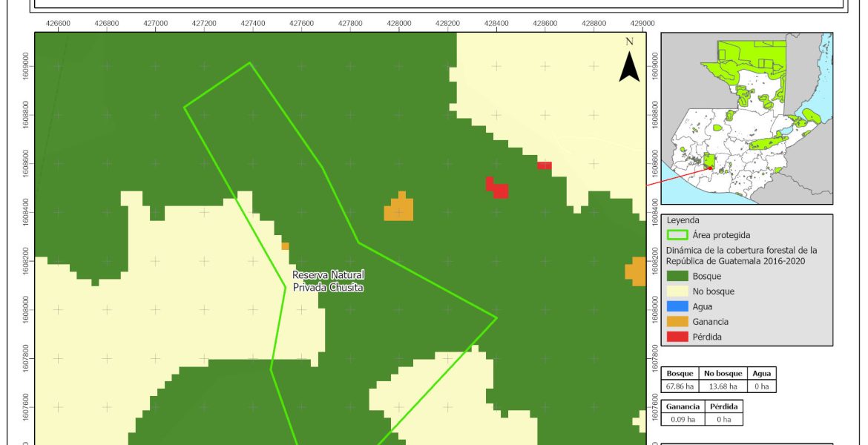This screenshot has height=445, width=868.
Task: Click the green Área protegida legend outline symbol
Action: tap(677, 235)
